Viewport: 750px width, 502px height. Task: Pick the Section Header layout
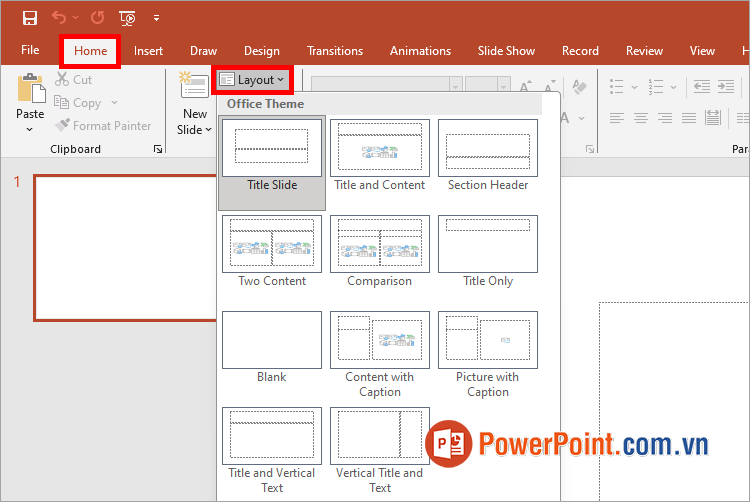[x=488, y=156]
